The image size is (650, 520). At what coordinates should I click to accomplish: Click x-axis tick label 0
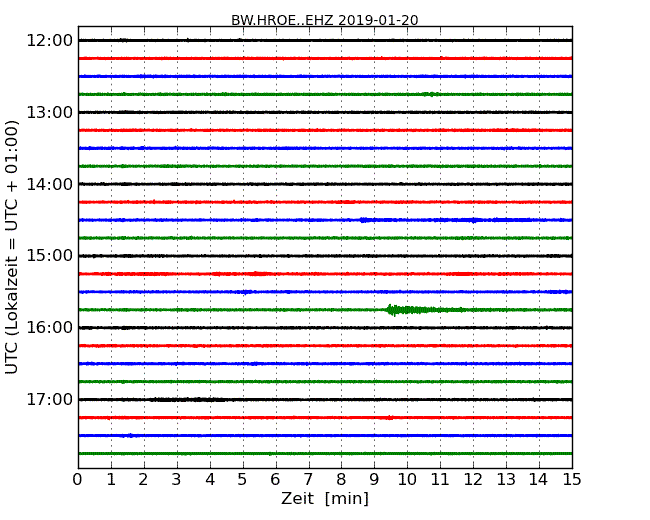click(x=78, y=480)
